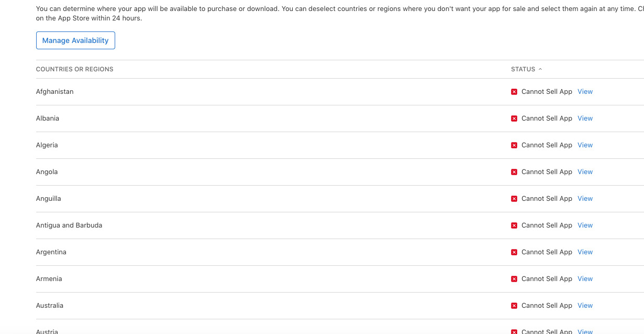Open Argentina's View link
Screen dimensions: 644x334
tap(585, 252)
